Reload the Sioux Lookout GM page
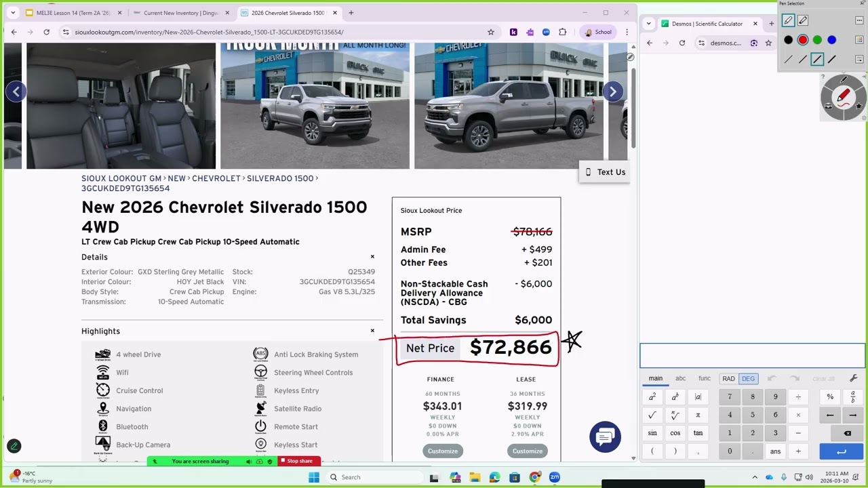Screen dimensions: 868x488 (x=46, y=32)
